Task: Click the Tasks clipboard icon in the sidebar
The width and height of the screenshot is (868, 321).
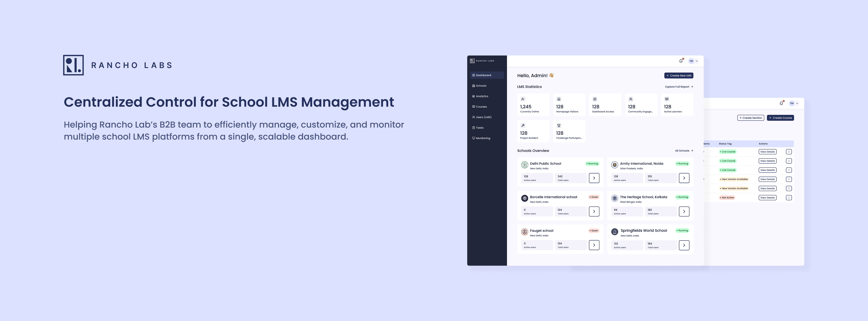Action: 473,128
